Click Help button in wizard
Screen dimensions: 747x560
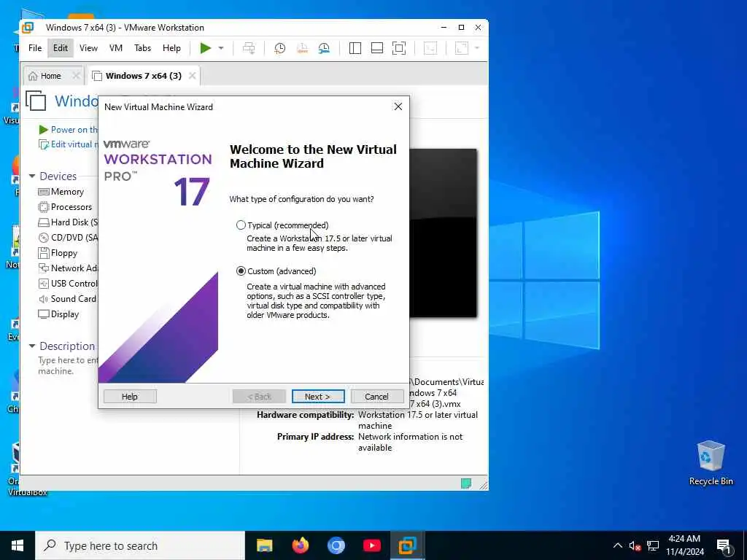[x=130, y=396]
